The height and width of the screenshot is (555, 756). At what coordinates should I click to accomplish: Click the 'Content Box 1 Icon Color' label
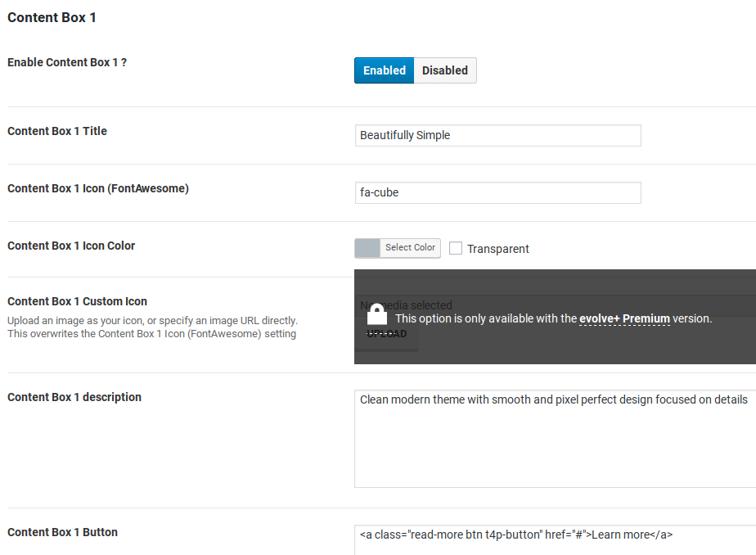(71, 246)
